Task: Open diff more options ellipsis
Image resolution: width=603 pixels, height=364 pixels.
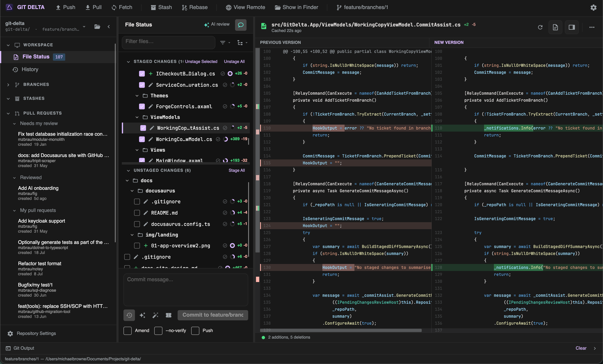Action: pyautogui.click(x=592, y=27)
